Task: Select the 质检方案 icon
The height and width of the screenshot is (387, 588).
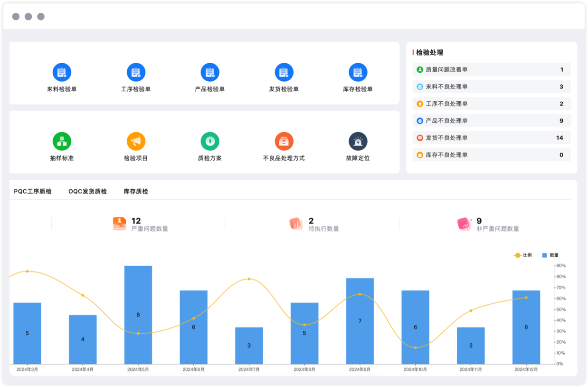Action: (x=210, y=141)
